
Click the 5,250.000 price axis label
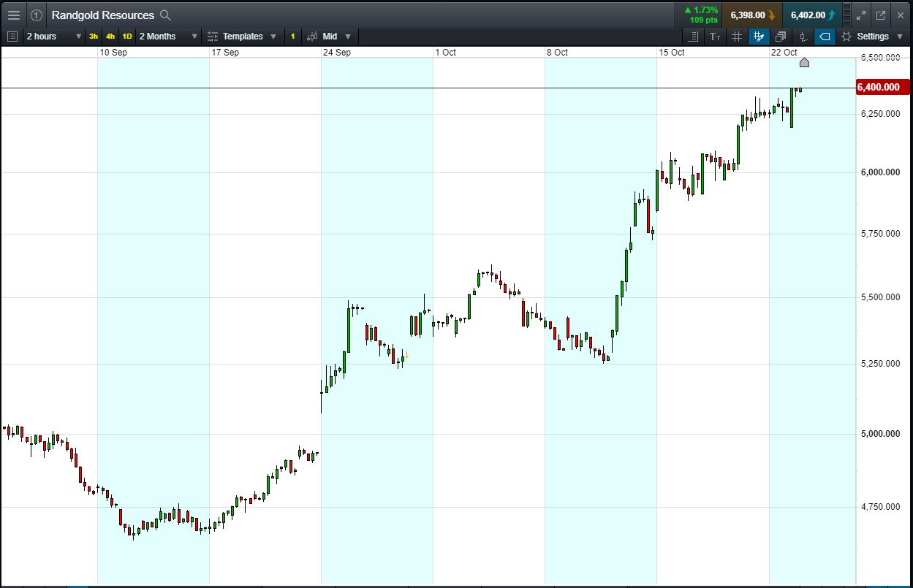[x=879, y=364]
